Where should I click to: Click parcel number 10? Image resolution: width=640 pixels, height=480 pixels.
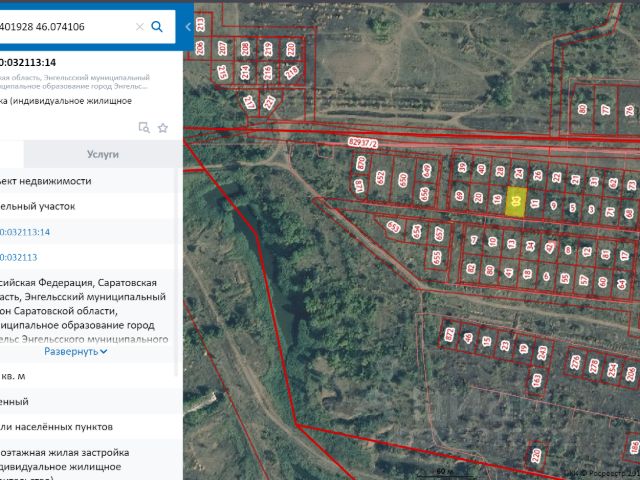(x=493, y=242)
